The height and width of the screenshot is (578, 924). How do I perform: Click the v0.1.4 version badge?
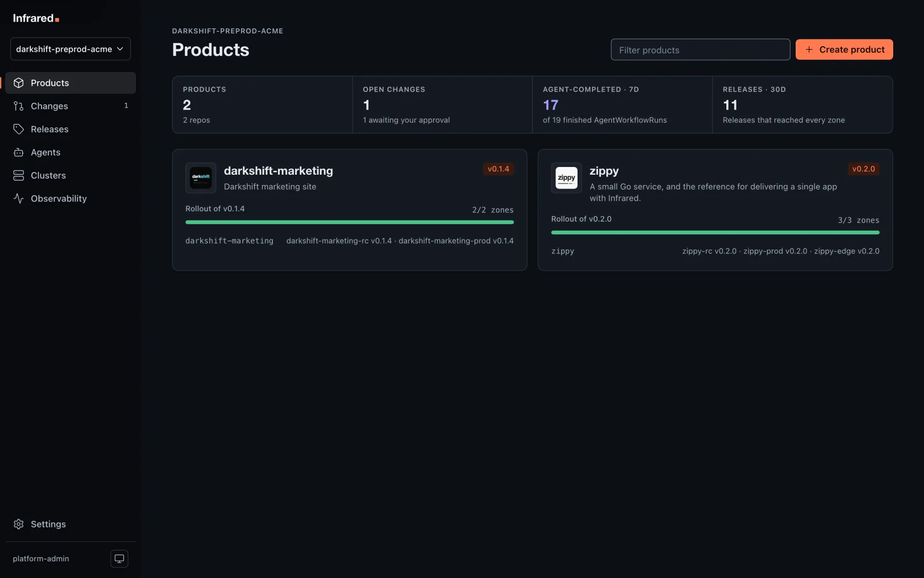[x=498, y=169]
